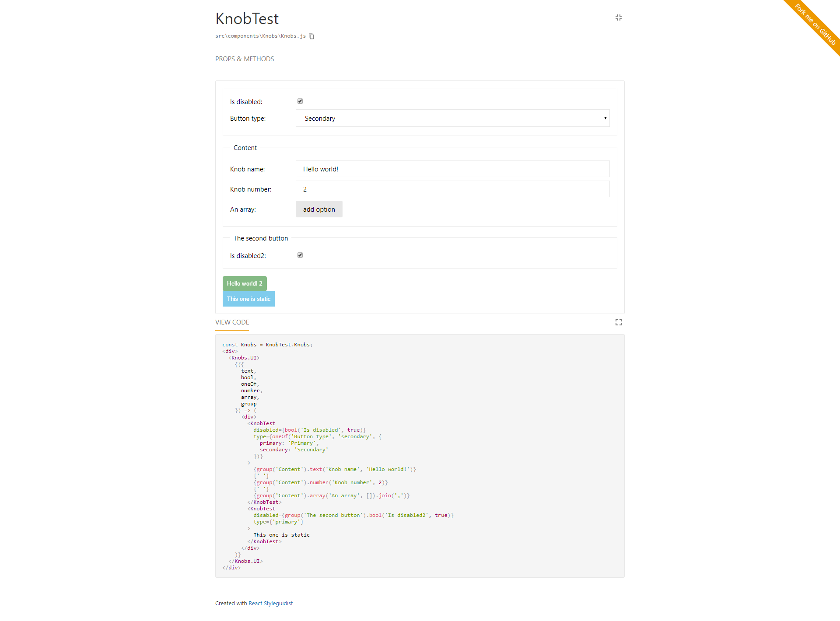The image size is (840, 621).
Task: Click the add option button
Action: click(318, 209)
